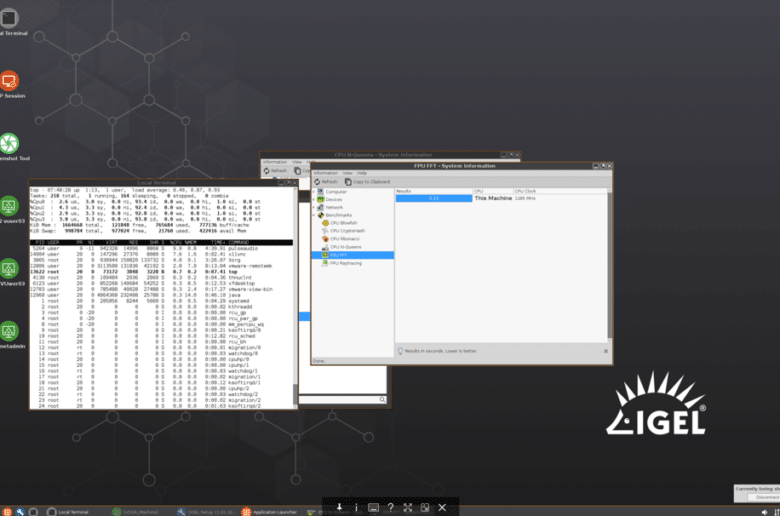780x516 pixels.
Task: Select CPU CryptoHash benchmark
Action: tap(344, 231)
